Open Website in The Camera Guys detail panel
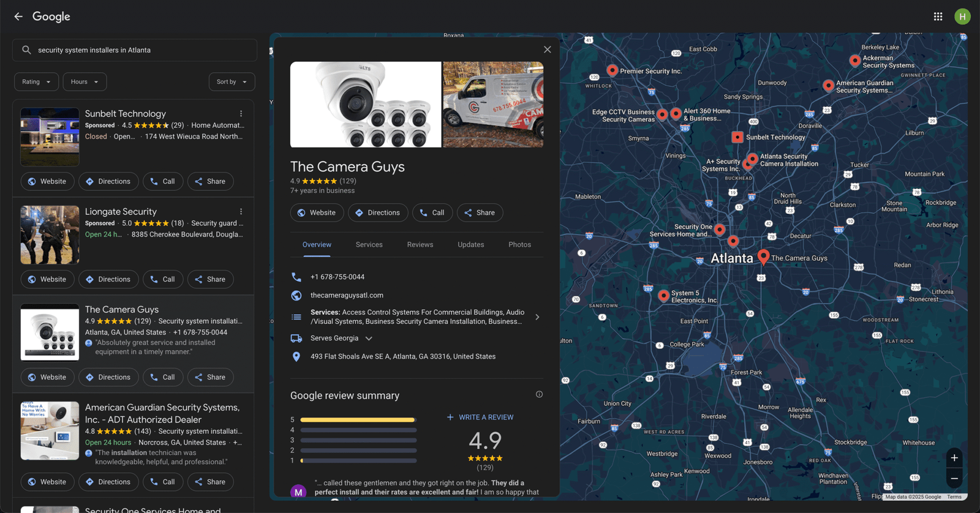The height and width of the screenshot is (513, 980). pos(317,212)
